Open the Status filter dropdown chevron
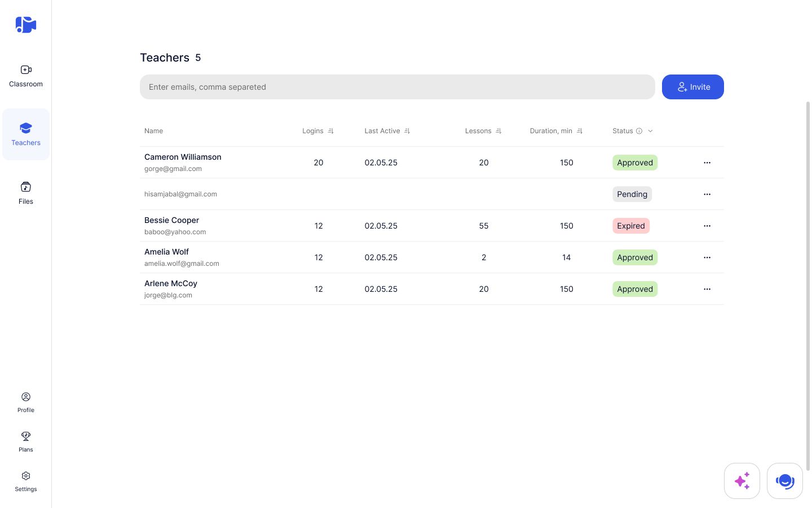Viewport: 812px width, 508px height. click(650, 130)
